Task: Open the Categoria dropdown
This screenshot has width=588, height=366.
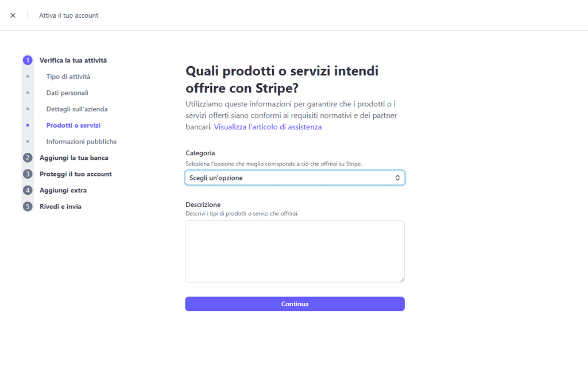Action: click(295, 178)
